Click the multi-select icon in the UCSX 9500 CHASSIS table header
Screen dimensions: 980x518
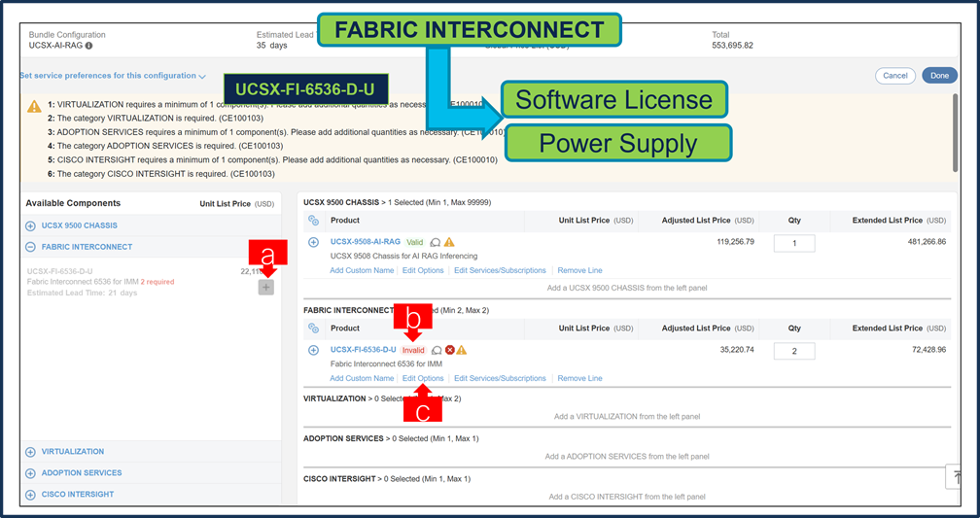pos(314,221)
